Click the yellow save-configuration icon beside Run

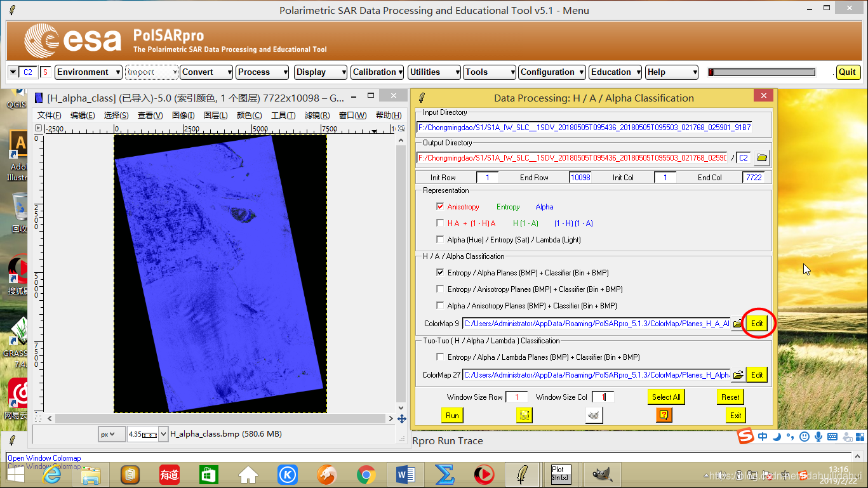coord(524,415)
